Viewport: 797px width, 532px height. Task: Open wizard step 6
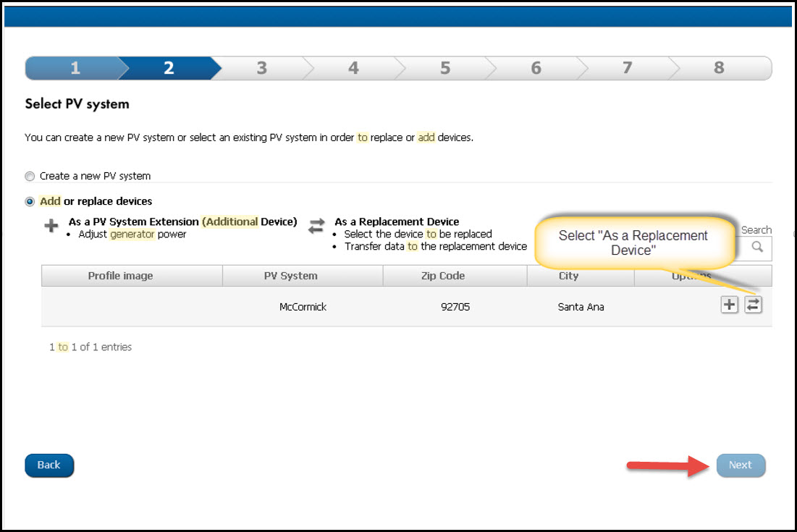536,67
